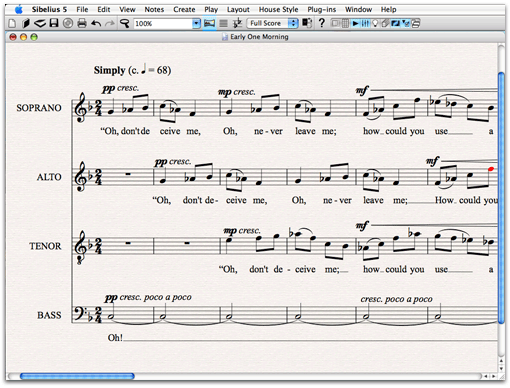
Task: Open a score file from the toolbar
Action: tap(25, 23)
